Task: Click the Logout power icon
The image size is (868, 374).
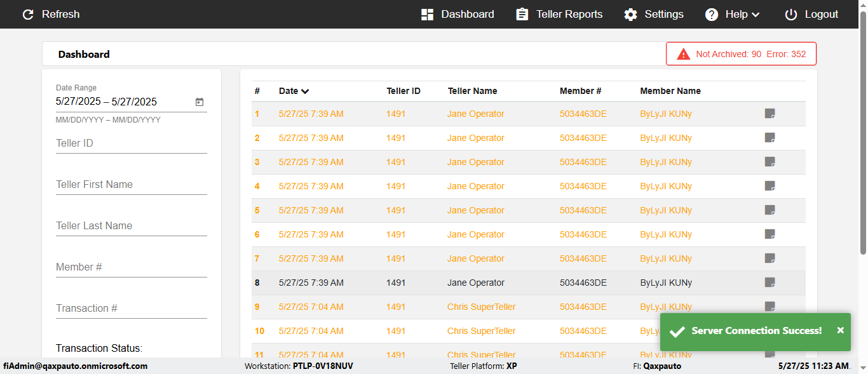Action: tap(790, 15)
